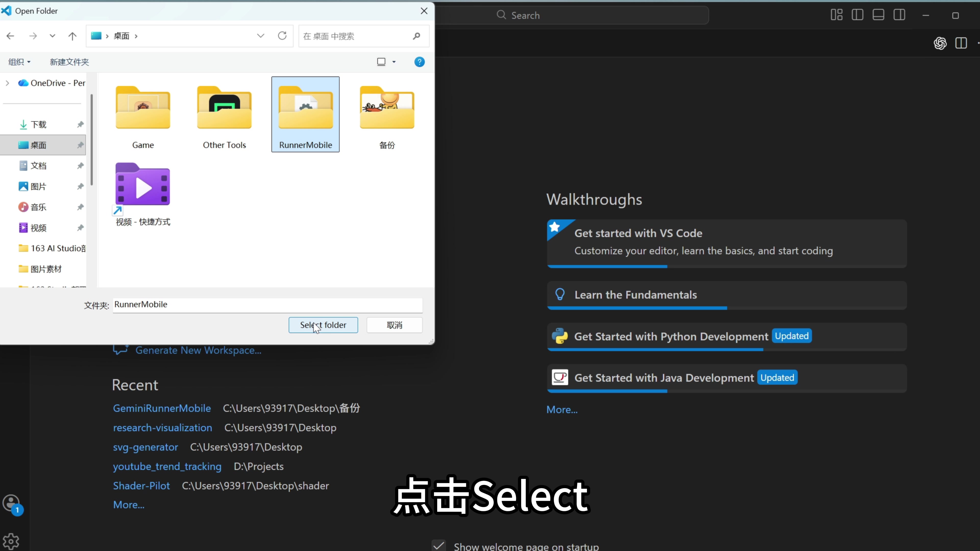This screenshot has width=980, height=551.
Task: Open the view options dropdown arrow
Action: coord(394,62)
